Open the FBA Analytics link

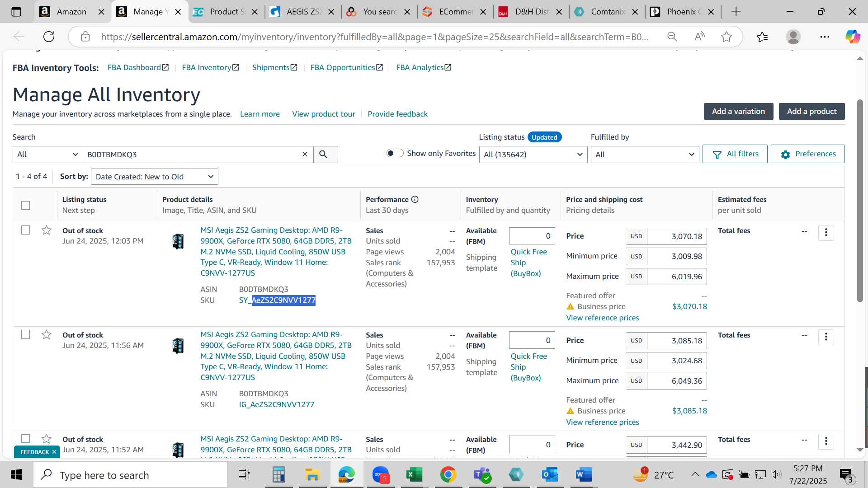[x=424, y=67]
